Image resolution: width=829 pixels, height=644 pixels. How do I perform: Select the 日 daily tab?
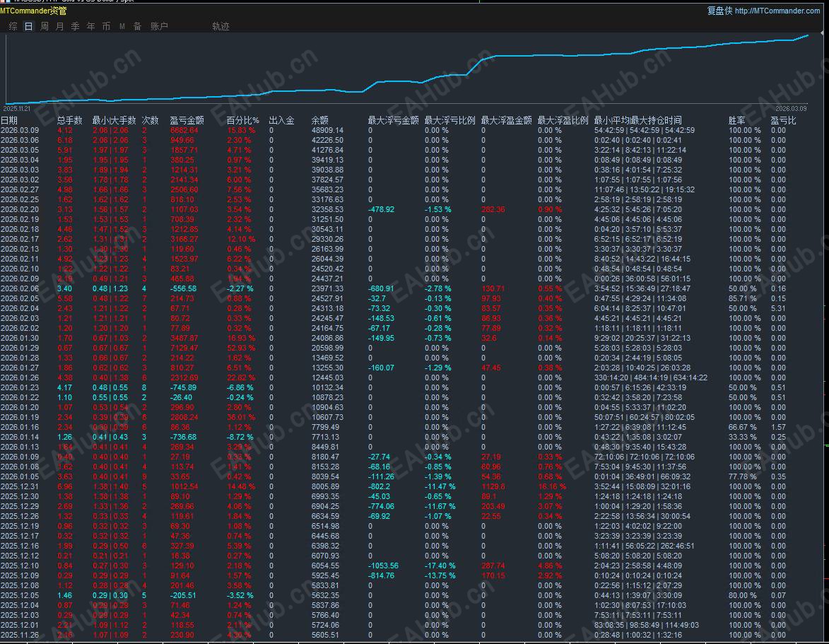28,26
